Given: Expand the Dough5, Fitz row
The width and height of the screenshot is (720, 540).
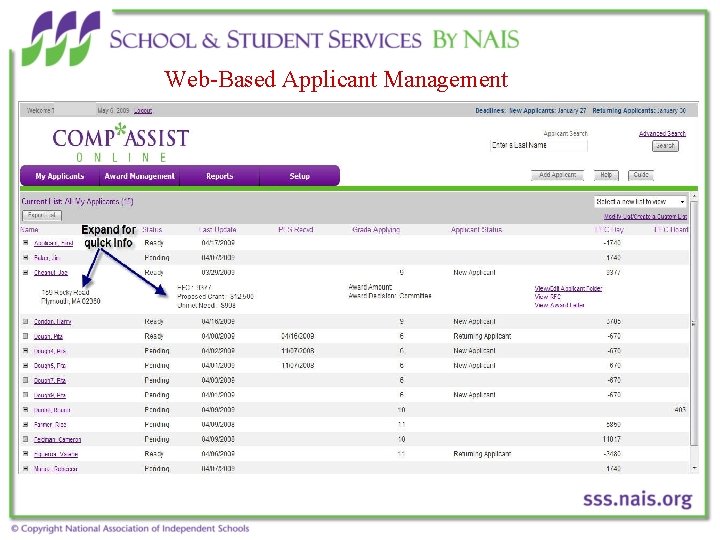Looking at the screenshot, I should (26, 366).
